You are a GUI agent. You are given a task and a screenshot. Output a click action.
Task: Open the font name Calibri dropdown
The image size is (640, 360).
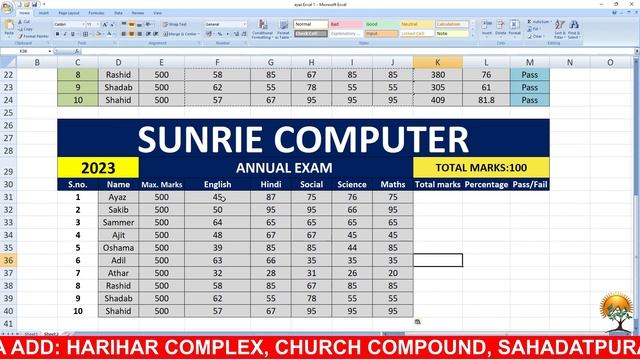pyautogui.click(x=83, y=24)
